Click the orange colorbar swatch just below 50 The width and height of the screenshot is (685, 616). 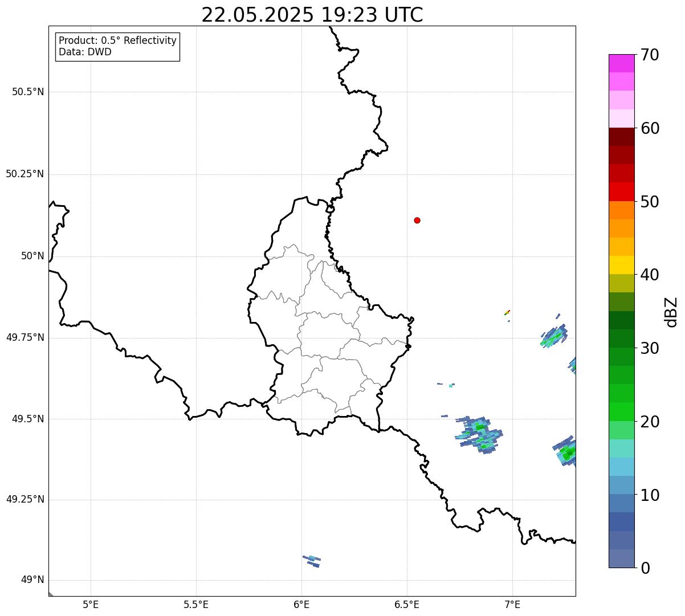(622, 210)
